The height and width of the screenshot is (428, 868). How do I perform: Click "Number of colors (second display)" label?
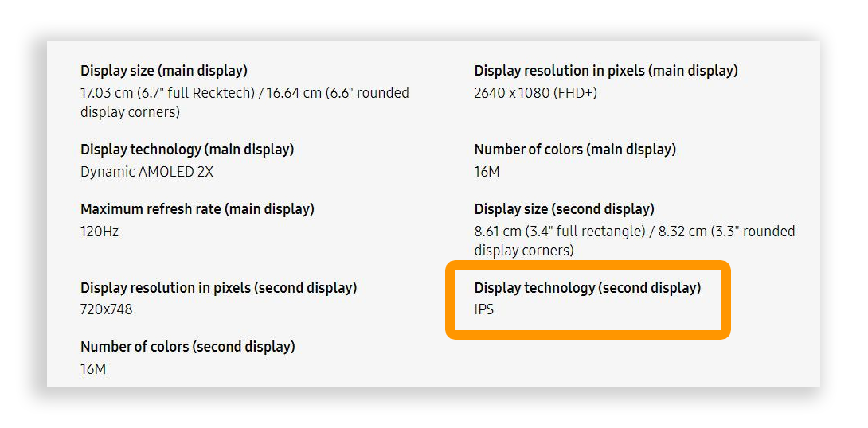click(187, 347)
